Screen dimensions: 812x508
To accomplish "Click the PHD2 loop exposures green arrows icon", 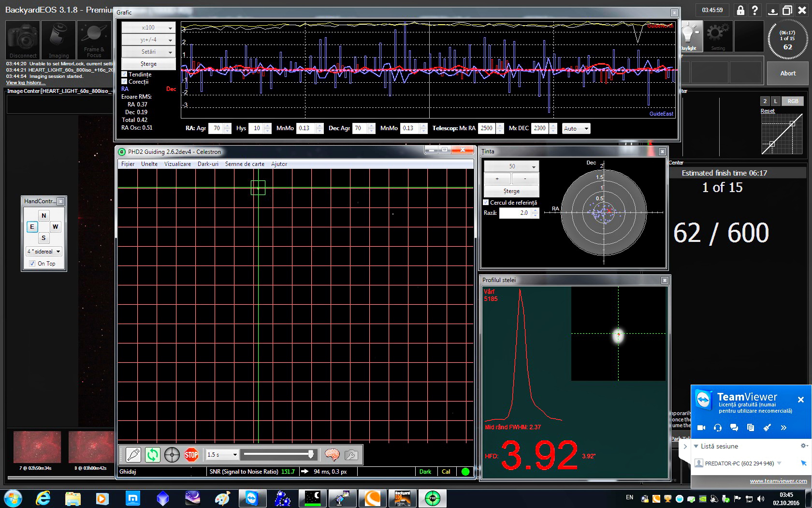I will click(x=153, y=455).
